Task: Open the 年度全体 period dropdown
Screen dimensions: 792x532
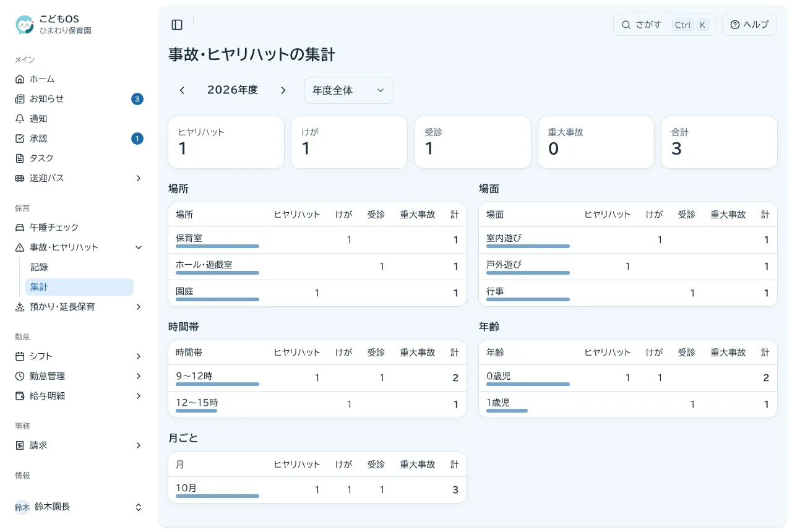Action: pyautogui.click(x=349, y=90)
